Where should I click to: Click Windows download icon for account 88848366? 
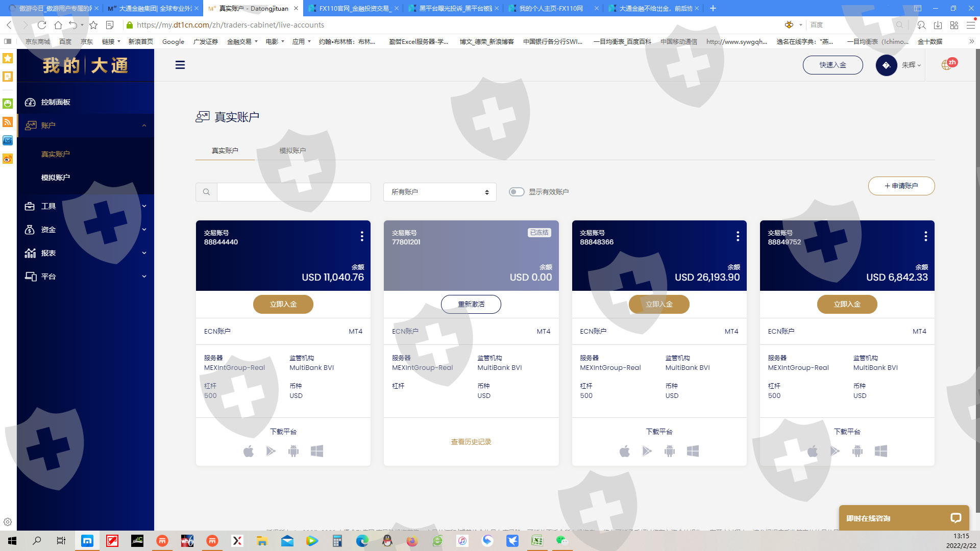[x=693, y=451]
